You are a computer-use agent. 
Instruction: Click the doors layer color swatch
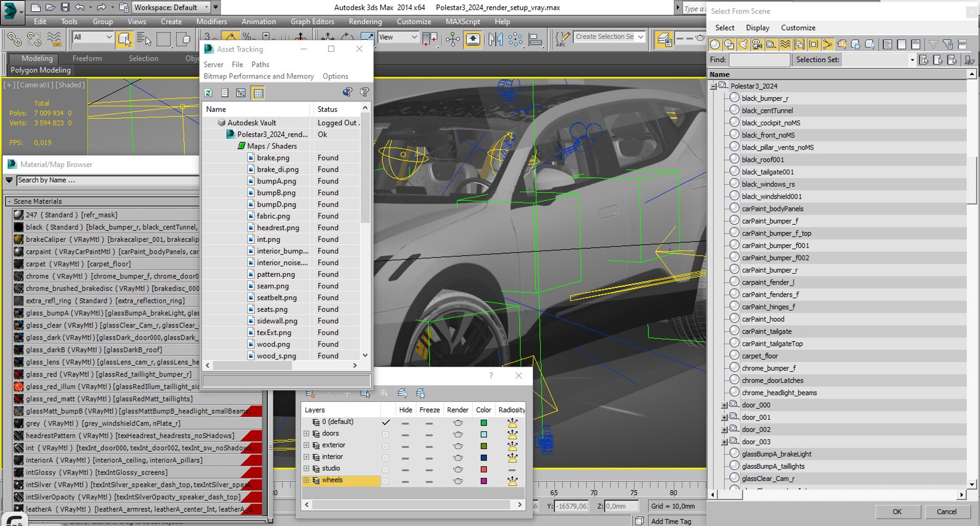[484, 435]
